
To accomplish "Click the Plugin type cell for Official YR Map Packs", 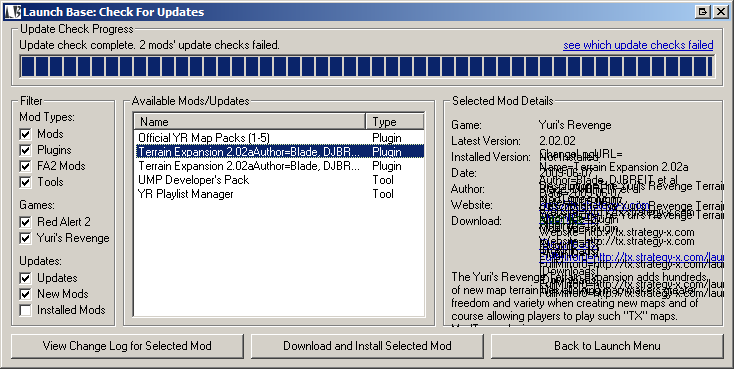I will coord(387,138).
